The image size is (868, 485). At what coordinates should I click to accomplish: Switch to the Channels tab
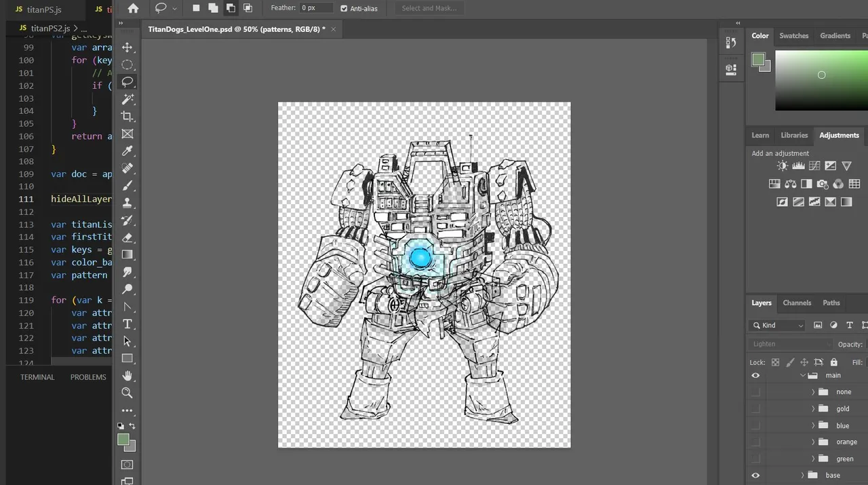click(x=797, y=303)
